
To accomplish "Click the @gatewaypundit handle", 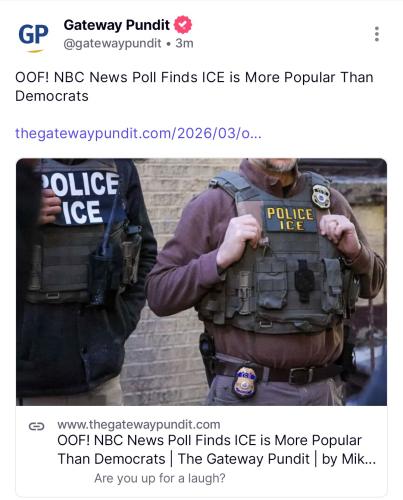I will tap(112, 43).
